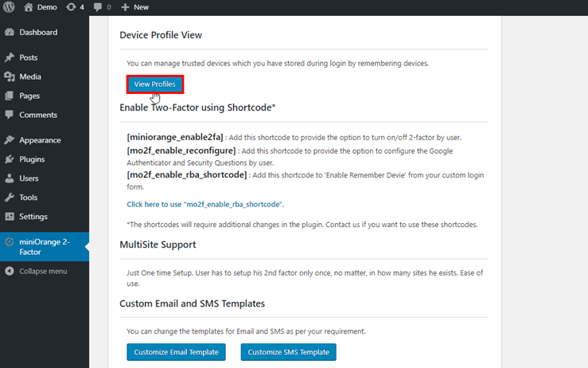
Task: Click the MultiSite Support heading
Action: tap(158, 245)
